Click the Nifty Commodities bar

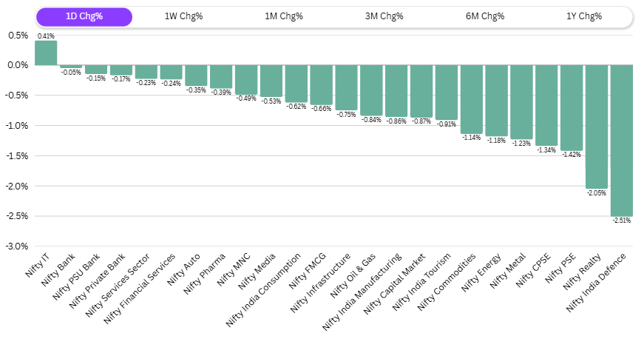471,99
